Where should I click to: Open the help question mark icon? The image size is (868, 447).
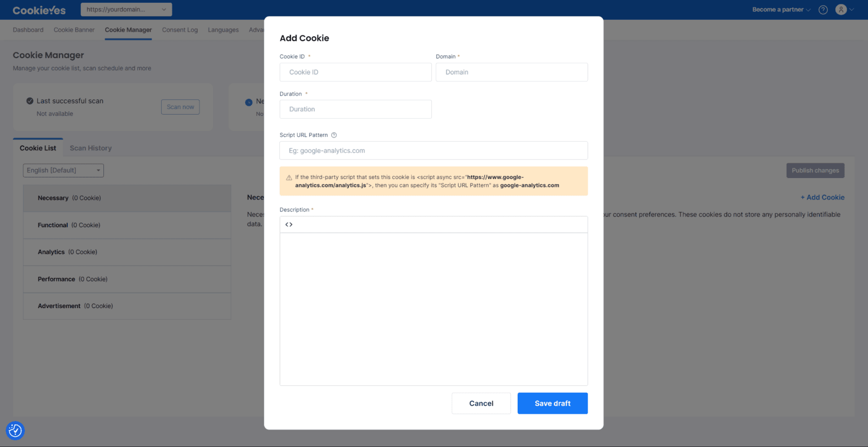[x=823, y=10]
